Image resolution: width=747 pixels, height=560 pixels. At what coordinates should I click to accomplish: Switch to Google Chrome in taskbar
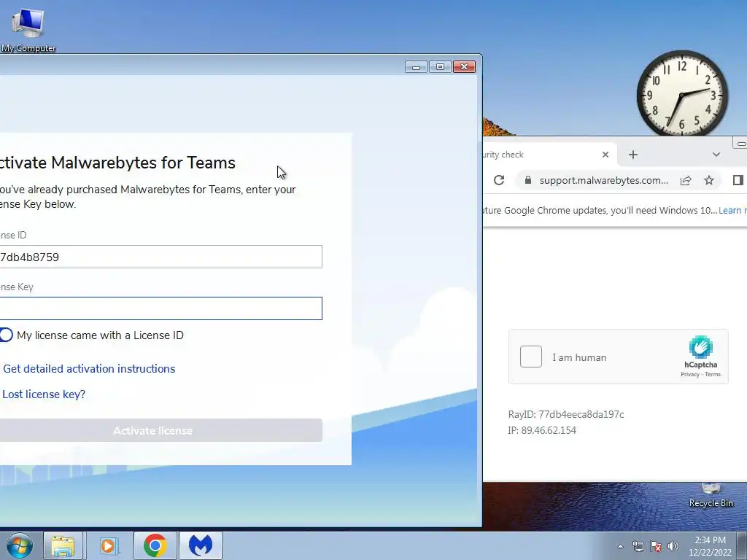point(155,545)
